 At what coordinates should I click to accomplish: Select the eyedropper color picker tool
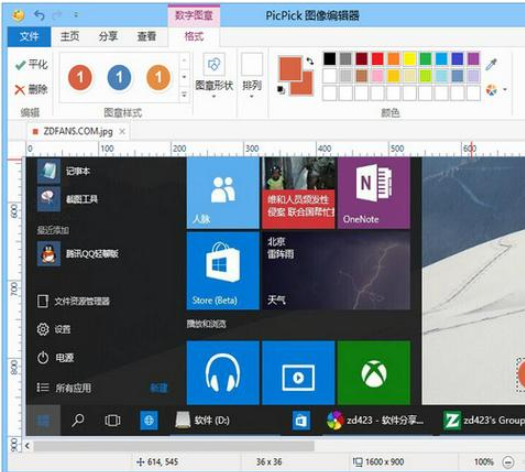tap(492, 64)
